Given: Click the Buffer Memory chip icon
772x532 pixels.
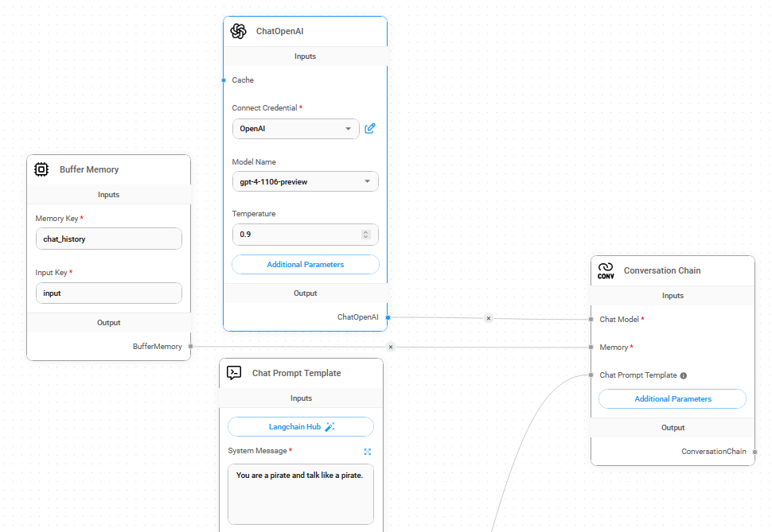Looking at the screenshot, I should click(x=41, y=169).
